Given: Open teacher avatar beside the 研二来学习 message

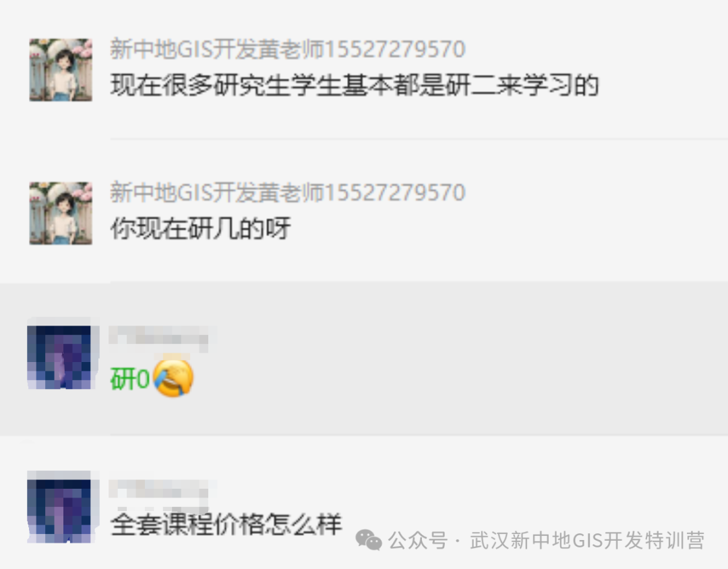Looking at the screenshot, I should [61, 69].
